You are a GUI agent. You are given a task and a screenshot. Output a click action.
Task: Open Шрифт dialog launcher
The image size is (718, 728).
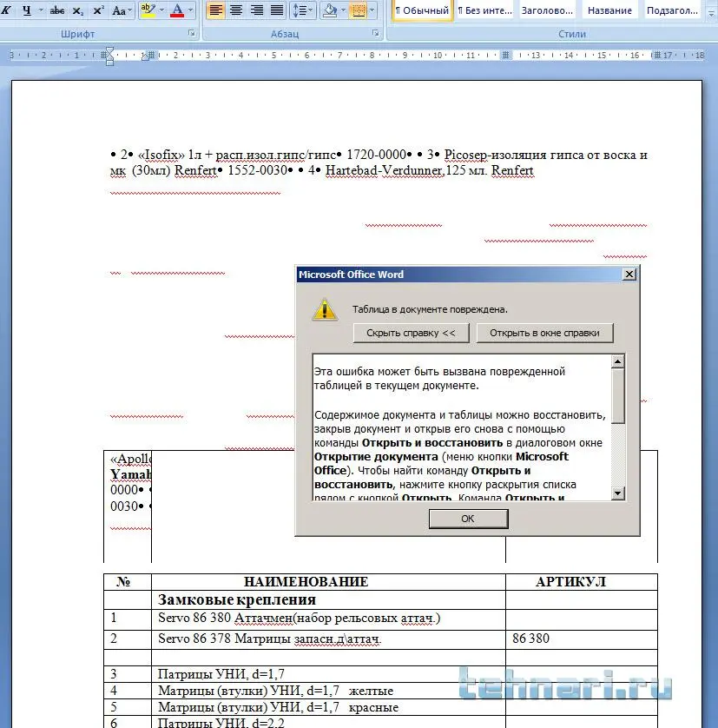pyautogui.click(x=191, y=33)
